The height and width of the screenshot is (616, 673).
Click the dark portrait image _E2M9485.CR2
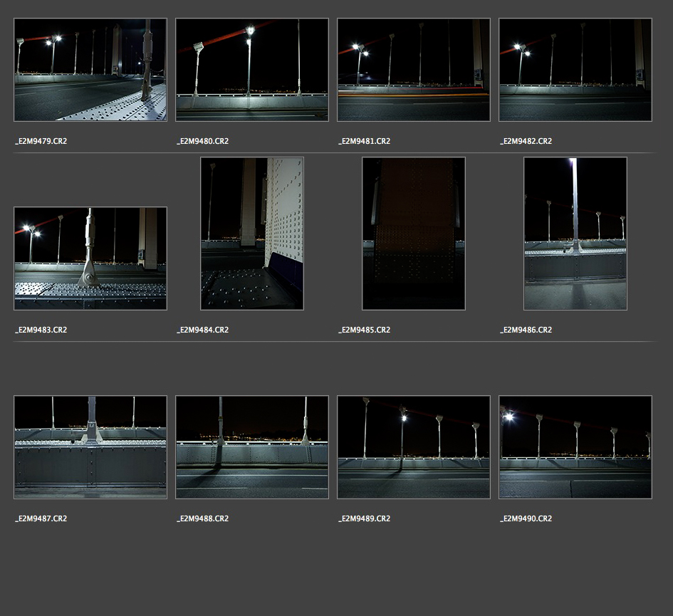(x=414, y=234)
